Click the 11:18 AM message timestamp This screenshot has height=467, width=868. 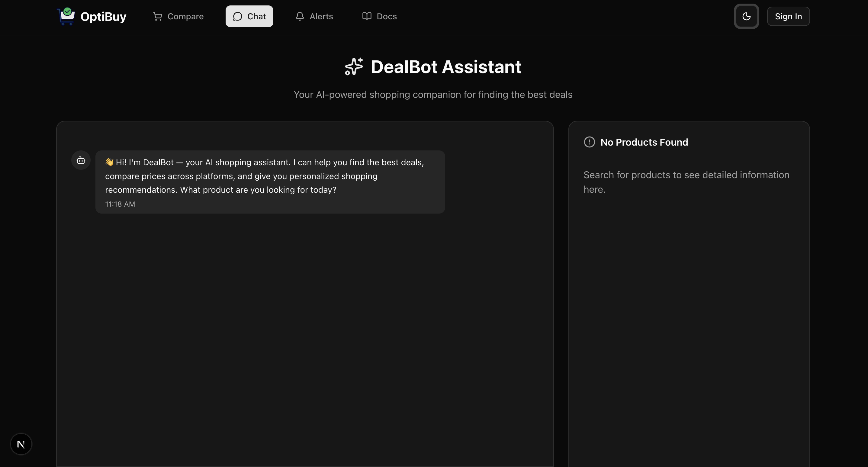tap(120, 204)
